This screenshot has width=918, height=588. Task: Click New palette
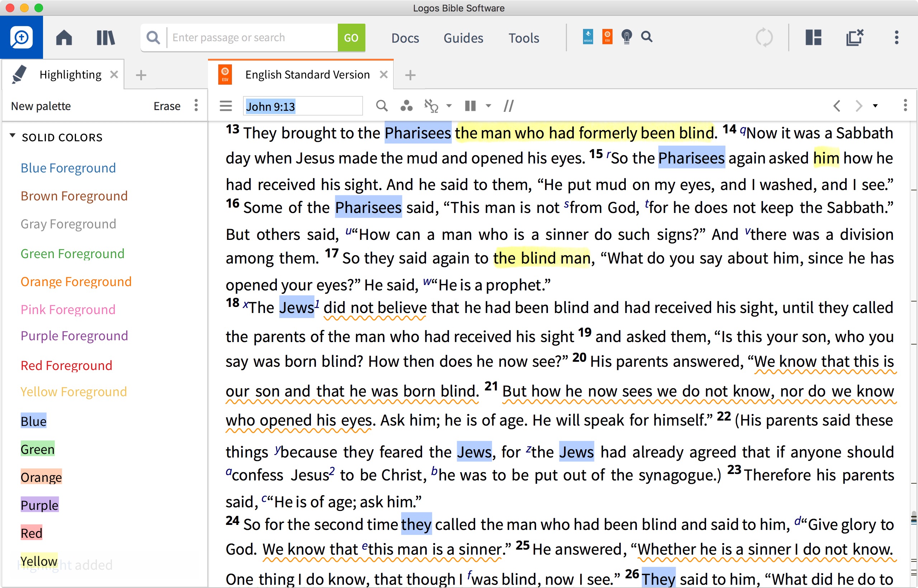41,106
